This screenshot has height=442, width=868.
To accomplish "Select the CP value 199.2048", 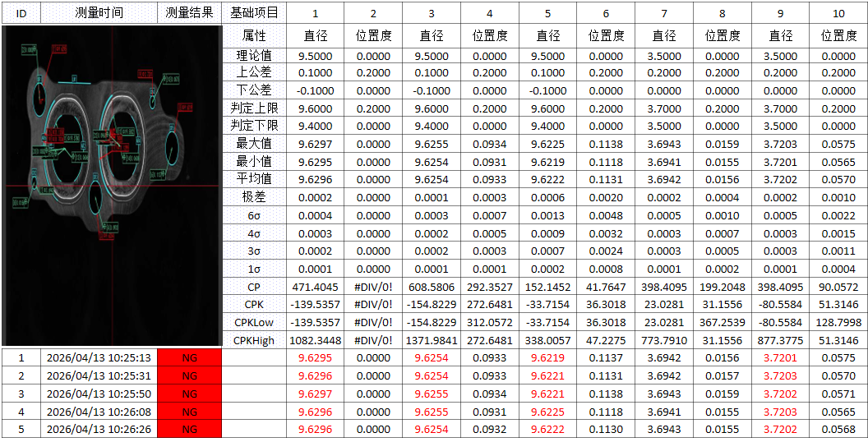I will point(723,288).
